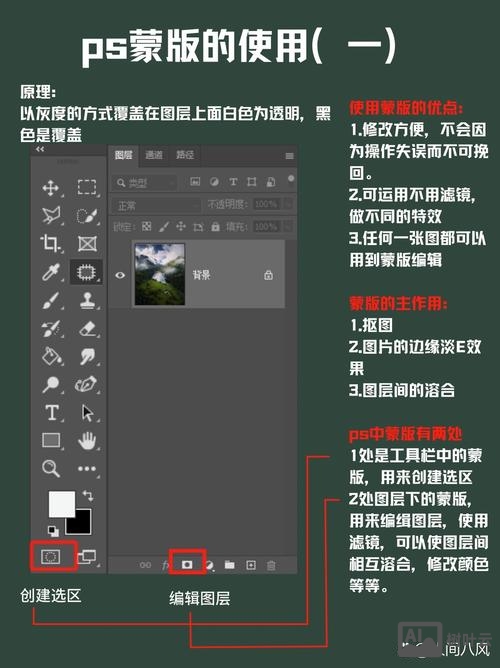Image resolution: width=500 pixels, height=668 pixels.
Task: Toggle layer filtering switch on or off
Action: point(291,180)
